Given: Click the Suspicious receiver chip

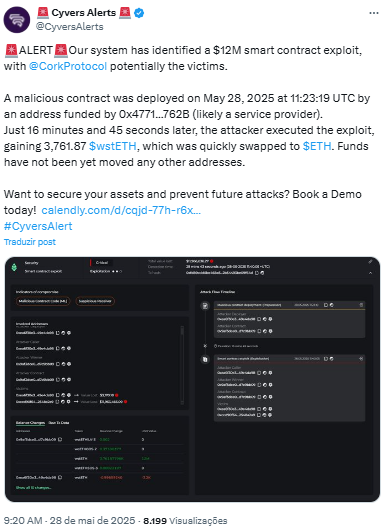Looking at the screenshot, I should [95, 301].
